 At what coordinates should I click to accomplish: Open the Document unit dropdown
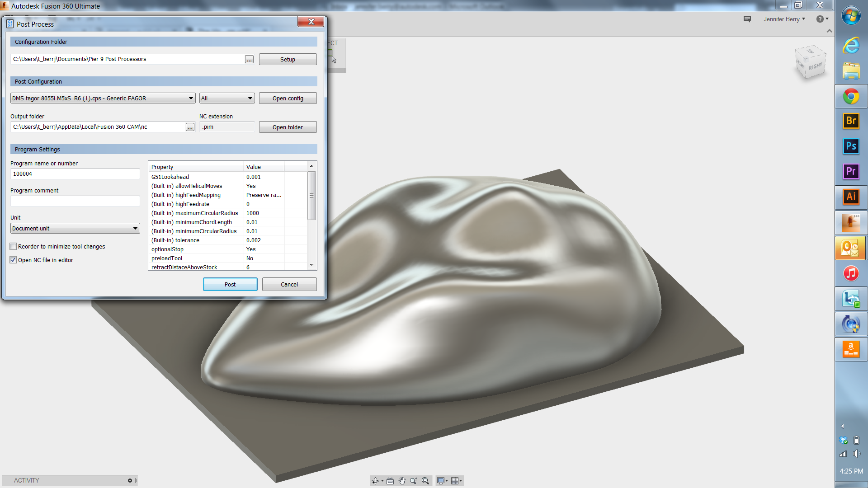[x=75, y=228]
